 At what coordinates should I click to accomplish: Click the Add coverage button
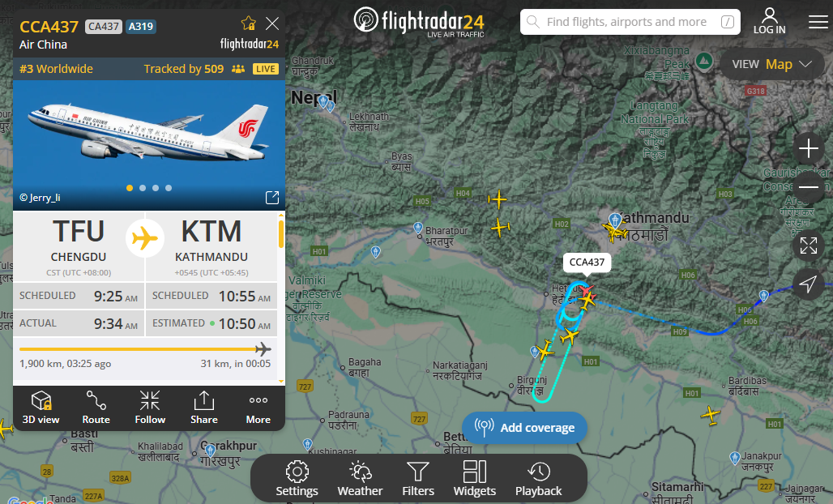tap(525, 428)
